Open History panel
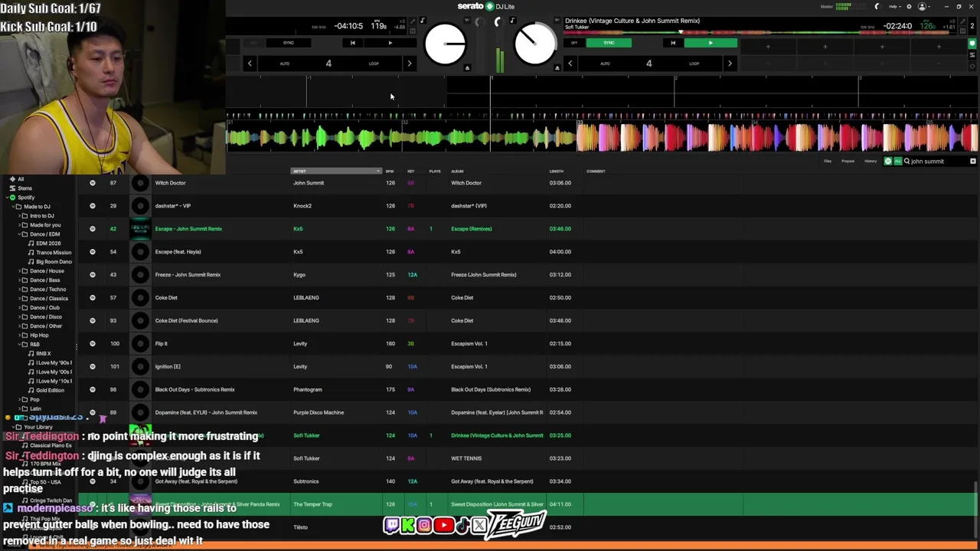This screenshot has width=980, height=551. pyautogui.click(x=871, y=161)
